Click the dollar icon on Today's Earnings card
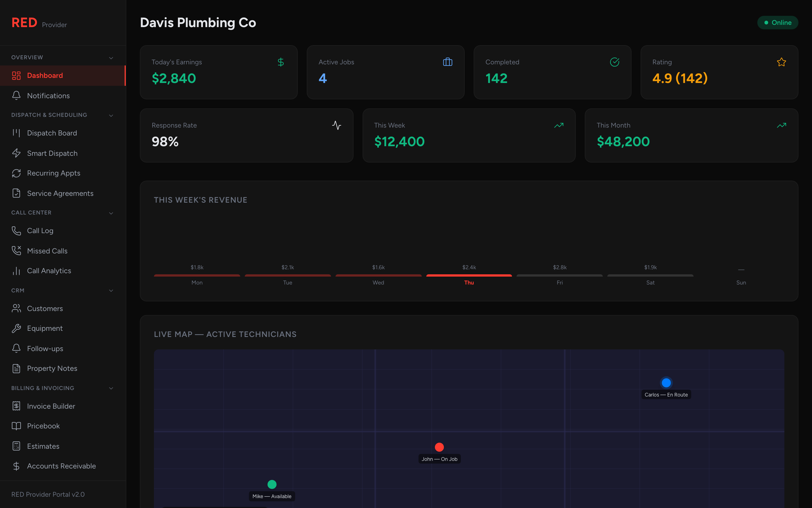Screen dimensions: 812x508 [x=281, y=62]
